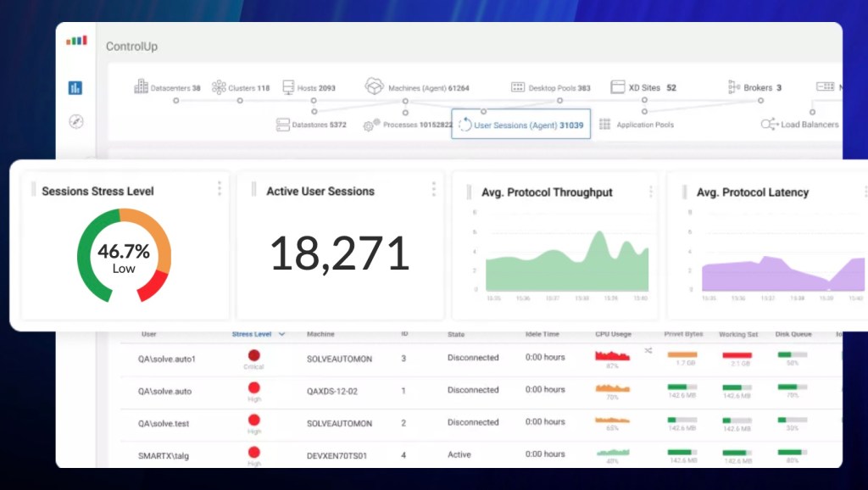Viewport: 868px width, 490px height.
Task: Select the Processes gears icon
Action: pyautogui.click(x=371, y=125)
